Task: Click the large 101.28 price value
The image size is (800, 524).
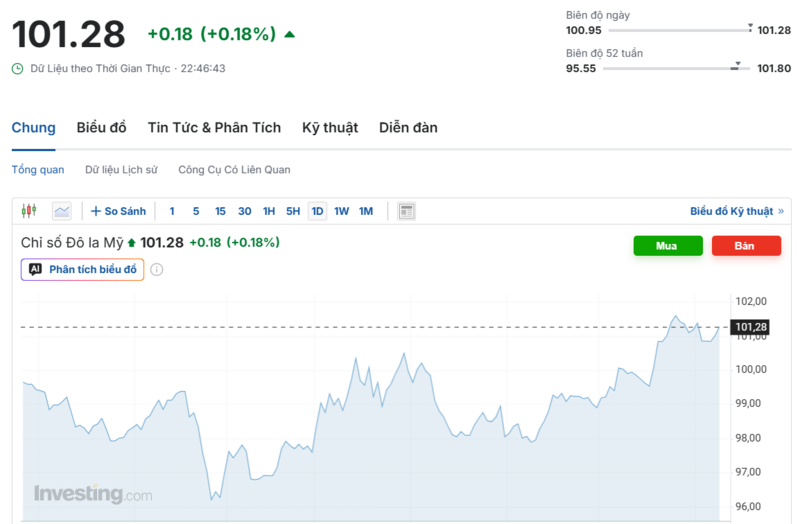Action: point(68,34)
